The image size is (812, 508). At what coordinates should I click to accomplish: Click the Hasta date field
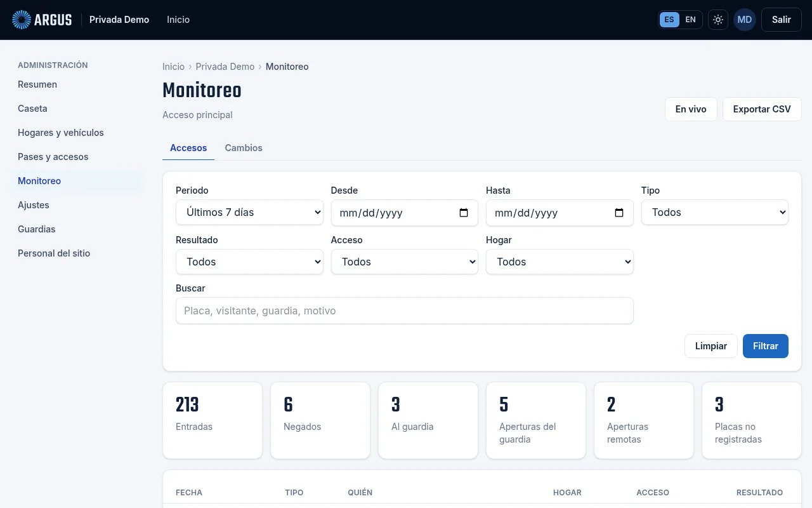pos(560,213)
